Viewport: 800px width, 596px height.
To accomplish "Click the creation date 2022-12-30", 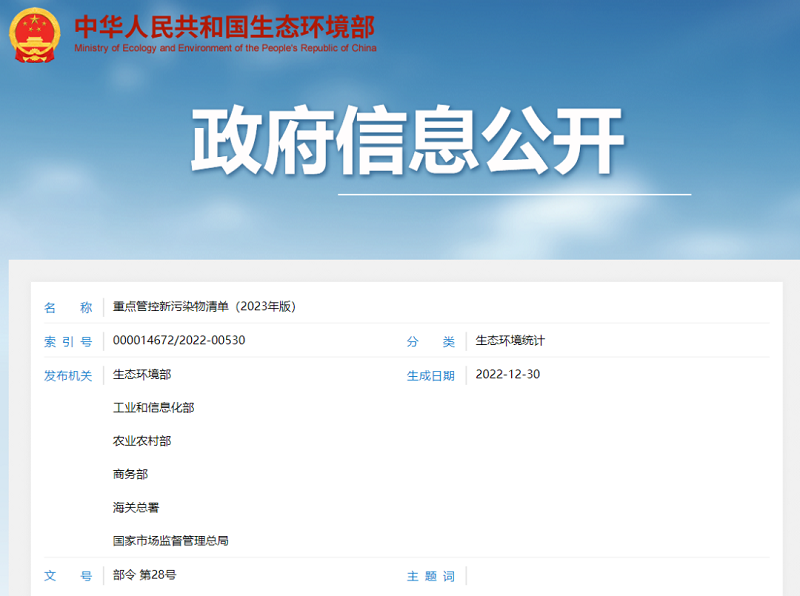I will [508, 375].
